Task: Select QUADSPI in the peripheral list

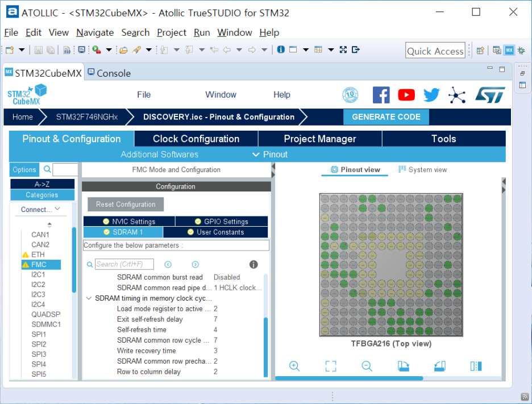Action: pyautogui.click(x=46, y=314)
